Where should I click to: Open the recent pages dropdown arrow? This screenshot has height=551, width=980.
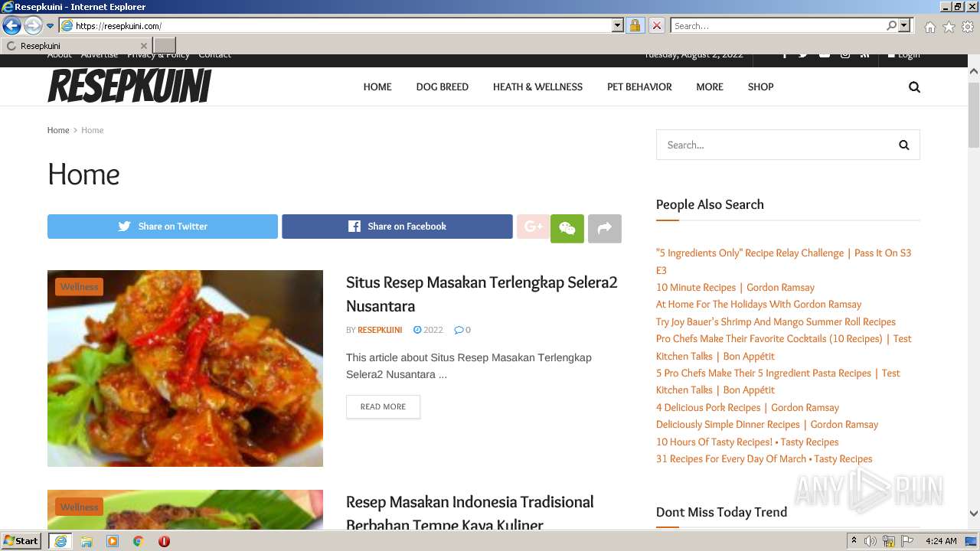pyautogui.click(x=51, y=26)
